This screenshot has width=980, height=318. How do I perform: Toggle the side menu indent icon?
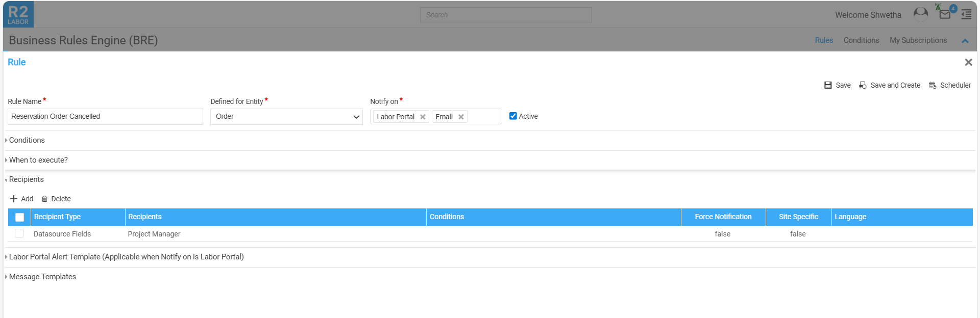[966, 14]
